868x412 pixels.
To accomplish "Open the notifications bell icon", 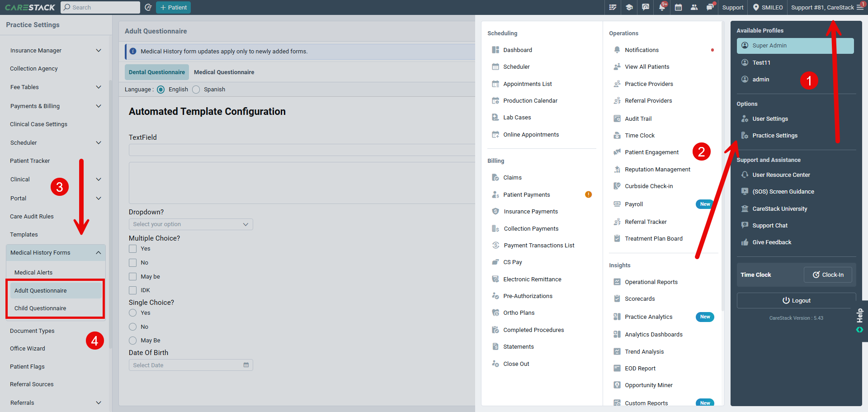I will coord(662,7).
